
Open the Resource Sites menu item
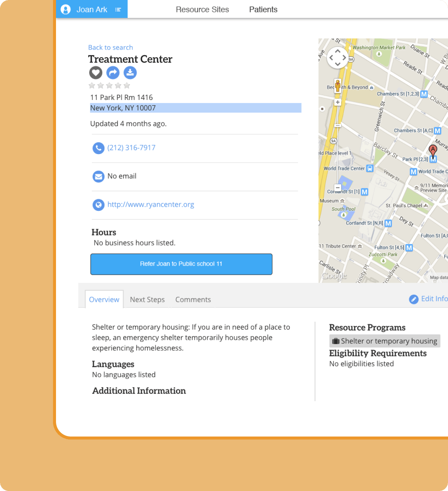202,9
